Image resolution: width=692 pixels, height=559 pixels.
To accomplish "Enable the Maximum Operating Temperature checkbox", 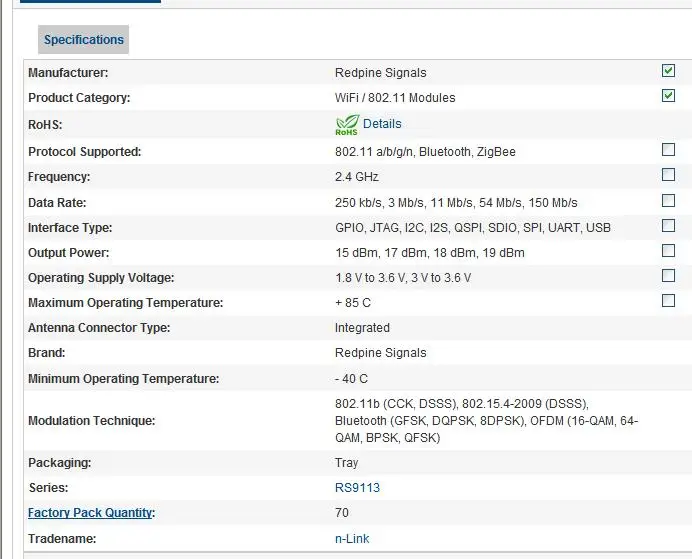I will [668, 301].
